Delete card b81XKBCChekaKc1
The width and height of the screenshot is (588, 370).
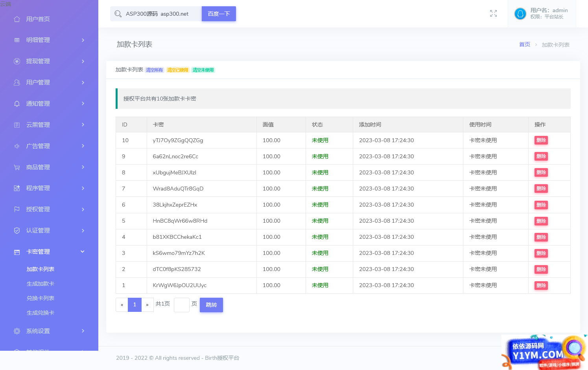(x=541, y=237)
